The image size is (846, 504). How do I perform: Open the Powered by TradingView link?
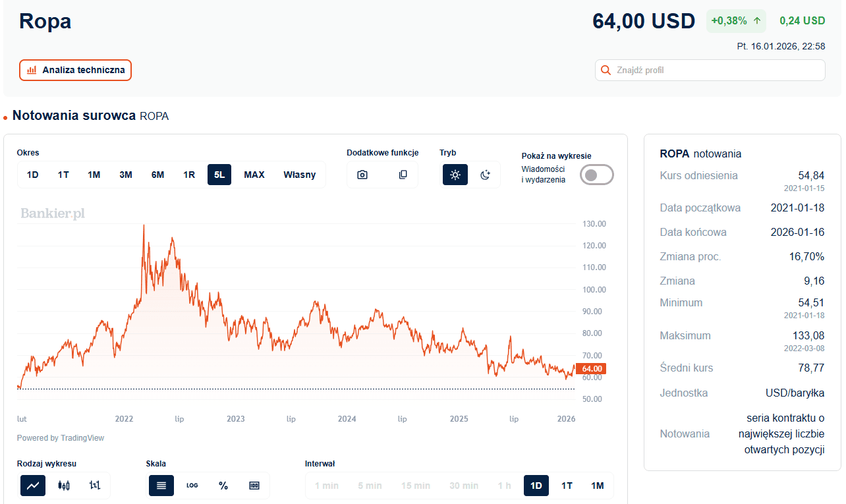[61, 438]
